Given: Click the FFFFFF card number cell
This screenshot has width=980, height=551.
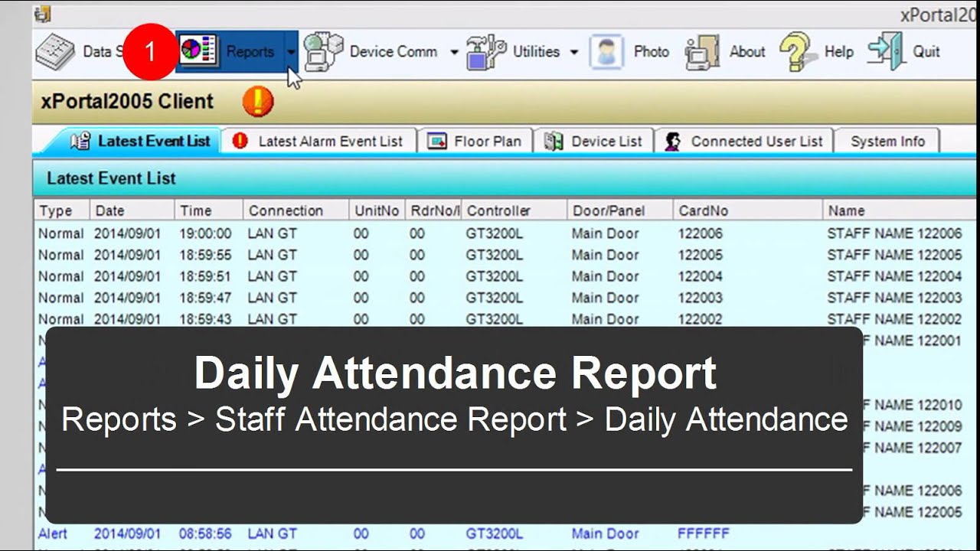Looking at the screenshot, I should (703, 533).
